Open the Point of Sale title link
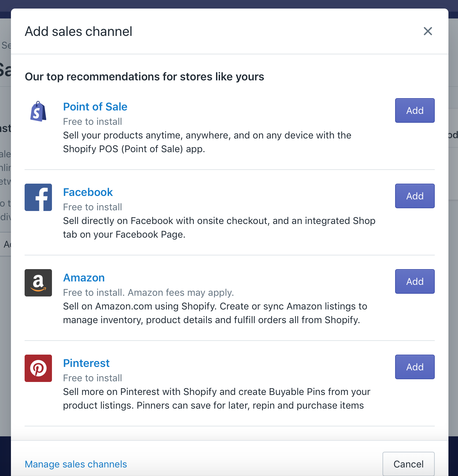The height and width of the screenshot is (476, 458). pyautogui.click(x=95, y=107)
